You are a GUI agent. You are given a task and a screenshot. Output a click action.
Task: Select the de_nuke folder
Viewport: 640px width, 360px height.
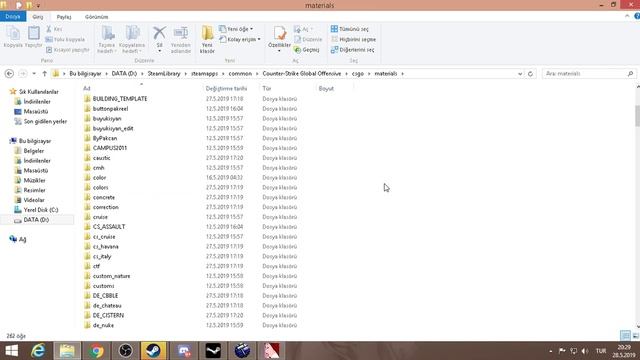tap(103, 325)
